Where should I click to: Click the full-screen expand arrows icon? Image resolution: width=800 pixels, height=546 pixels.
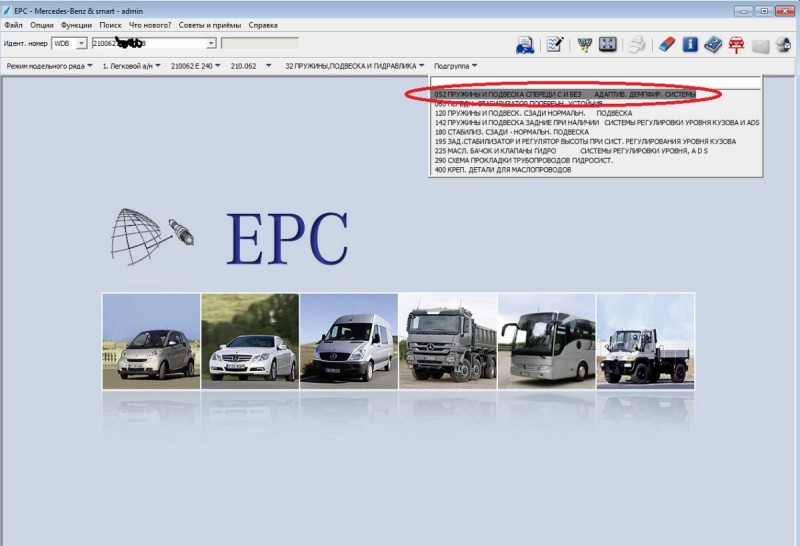click(x=608, y=44)
